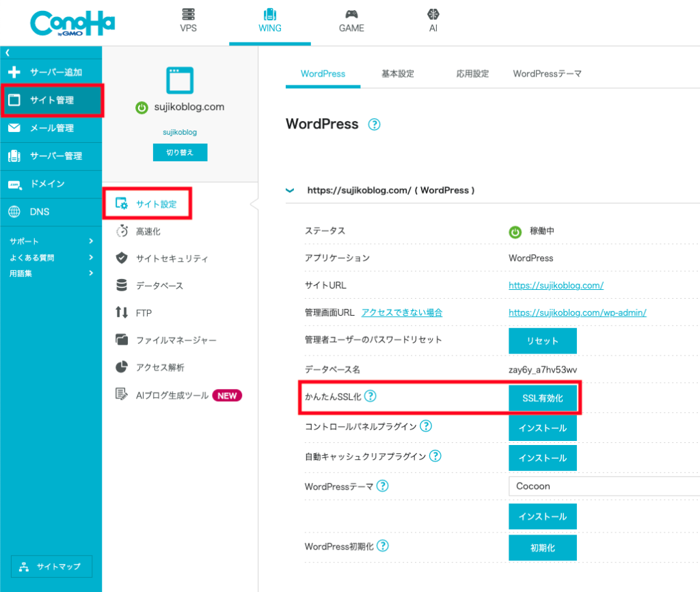
Task: Click the server icon for サーバー管理
Action: [14, 156]
